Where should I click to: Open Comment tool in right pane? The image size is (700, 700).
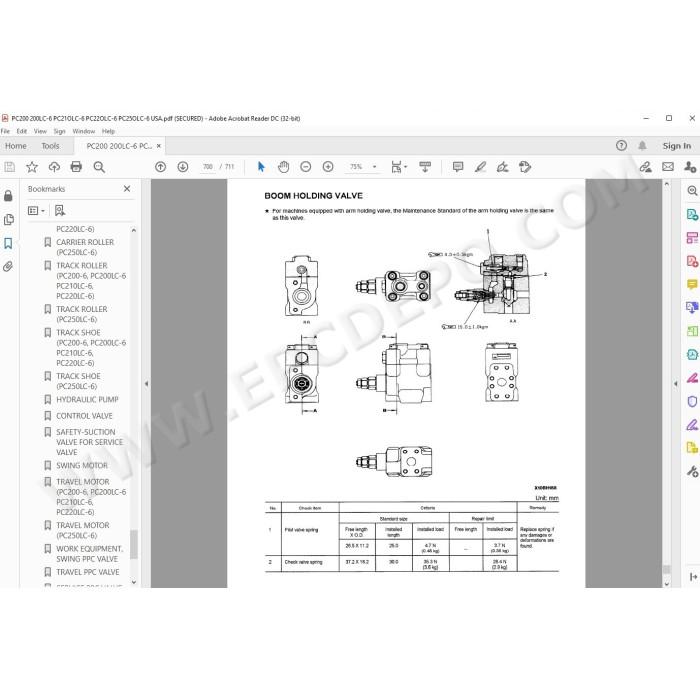click(x=692, y=284)
